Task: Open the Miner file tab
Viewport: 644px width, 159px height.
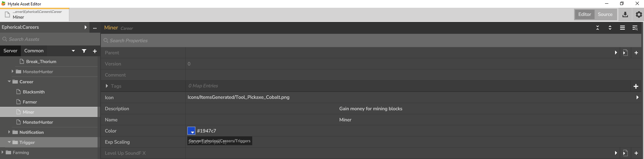Action: [35, 14]
